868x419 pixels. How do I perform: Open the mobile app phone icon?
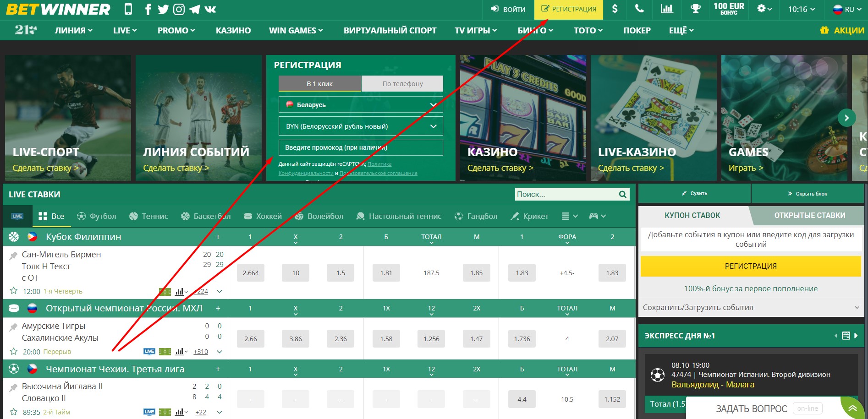pos(128,9)
